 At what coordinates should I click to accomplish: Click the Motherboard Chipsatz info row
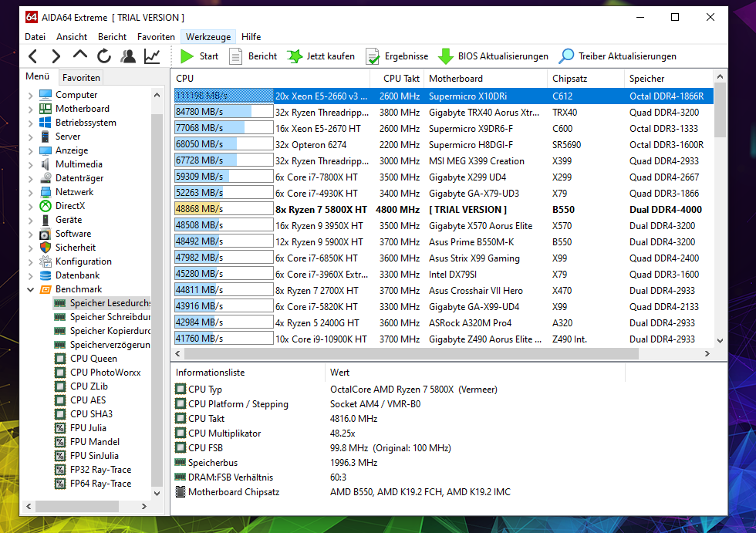pyautogui.click(x=343, y=492)
